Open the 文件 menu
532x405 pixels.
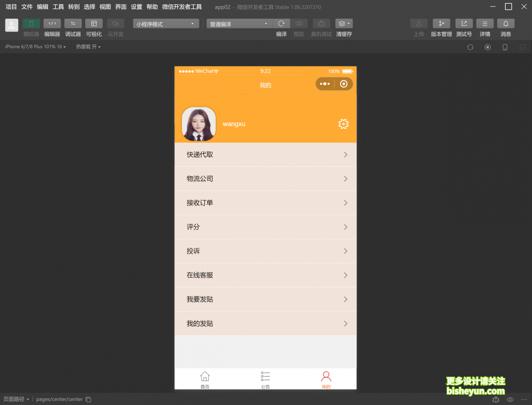point(27,7)
